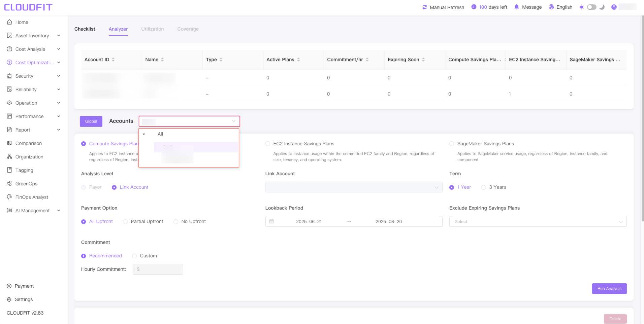Select the AI Management icon
Screen dimensions: 644x324
pyautogui.click(x=9, y=211)
